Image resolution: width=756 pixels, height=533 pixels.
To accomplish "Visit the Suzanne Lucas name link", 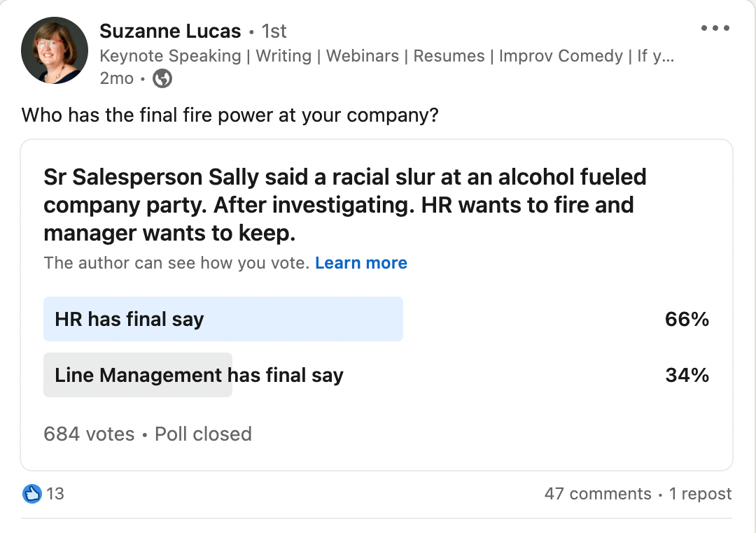I will pyautogui.click(x=170, y=31).
